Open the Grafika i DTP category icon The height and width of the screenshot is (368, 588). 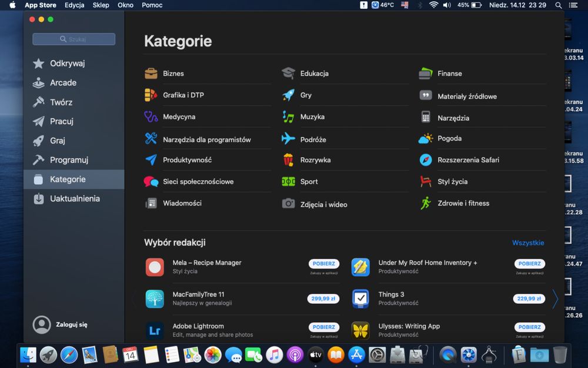151,95
